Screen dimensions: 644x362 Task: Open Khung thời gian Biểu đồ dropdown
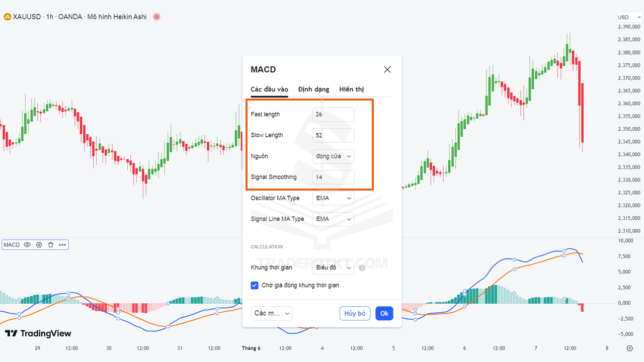[333, 268]
